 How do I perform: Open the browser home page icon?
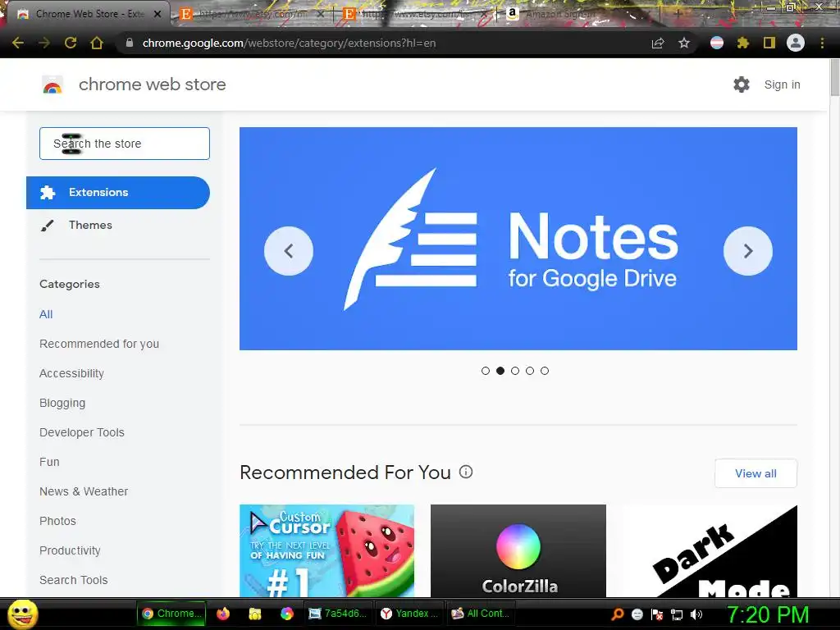[97, 43]
